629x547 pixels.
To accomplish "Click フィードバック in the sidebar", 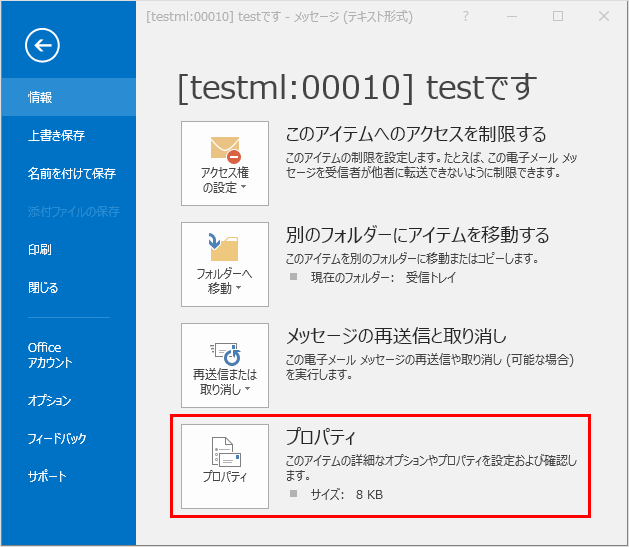I will tap(58, 438).
